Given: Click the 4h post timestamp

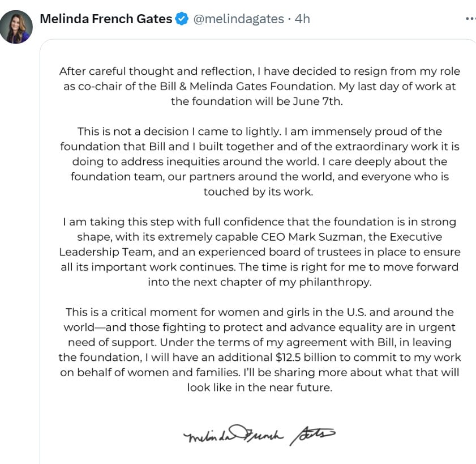Looking at the screenshot, I should click(x=303, y=19).
